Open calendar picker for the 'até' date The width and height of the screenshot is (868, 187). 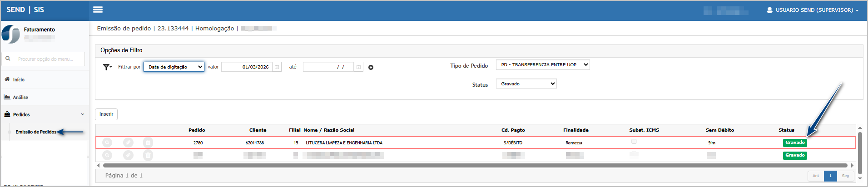358,67
